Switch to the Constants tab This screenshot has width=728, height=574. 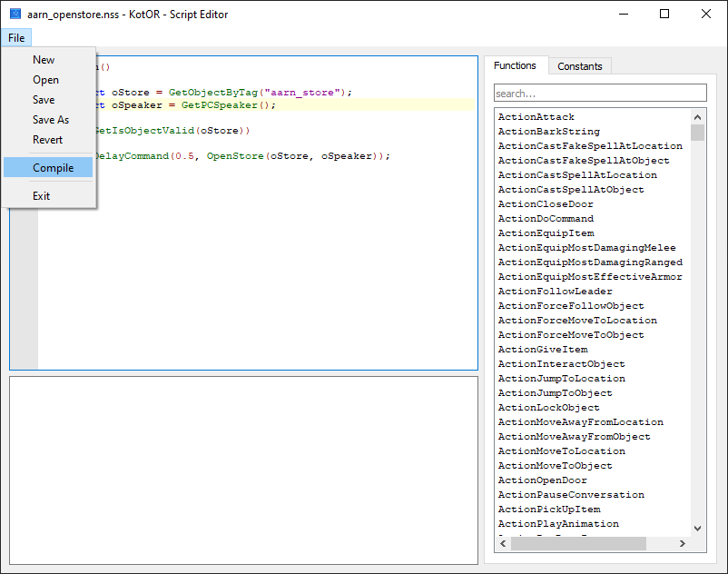[x=579, y=65]
